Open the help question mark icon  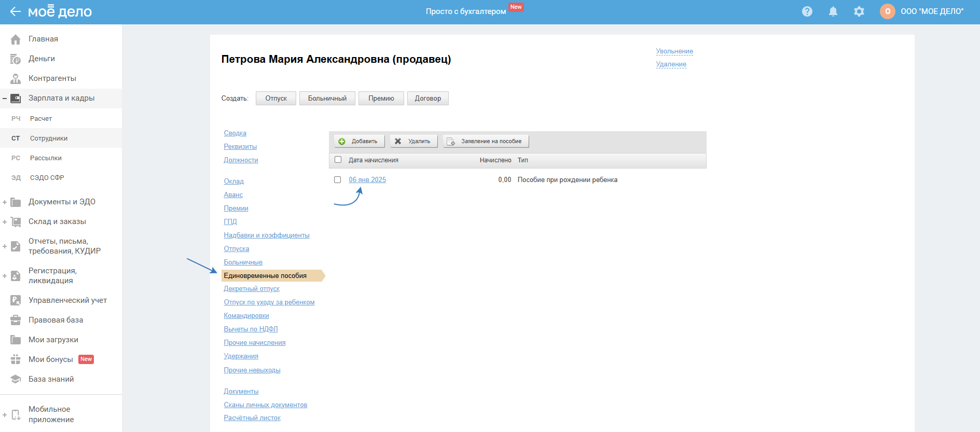(x=807, y=11)
